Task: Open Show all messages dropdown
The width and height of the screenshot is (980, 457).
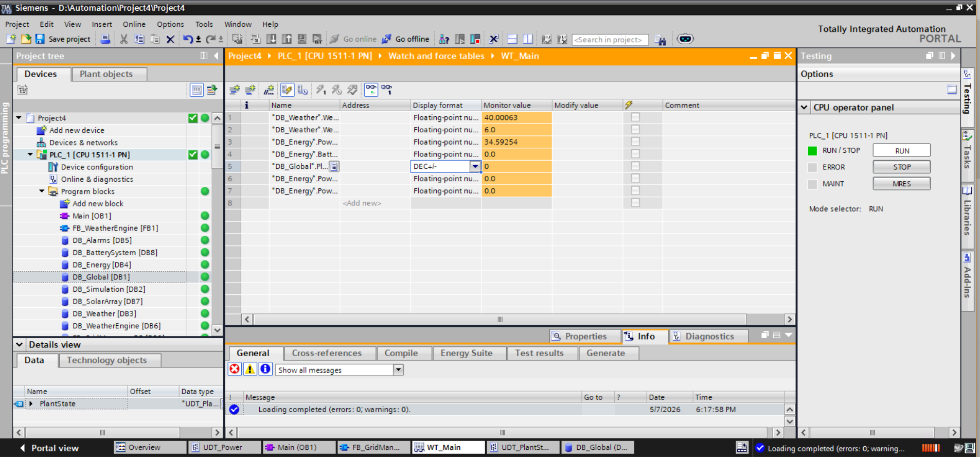Action: (x=398, y=370)
